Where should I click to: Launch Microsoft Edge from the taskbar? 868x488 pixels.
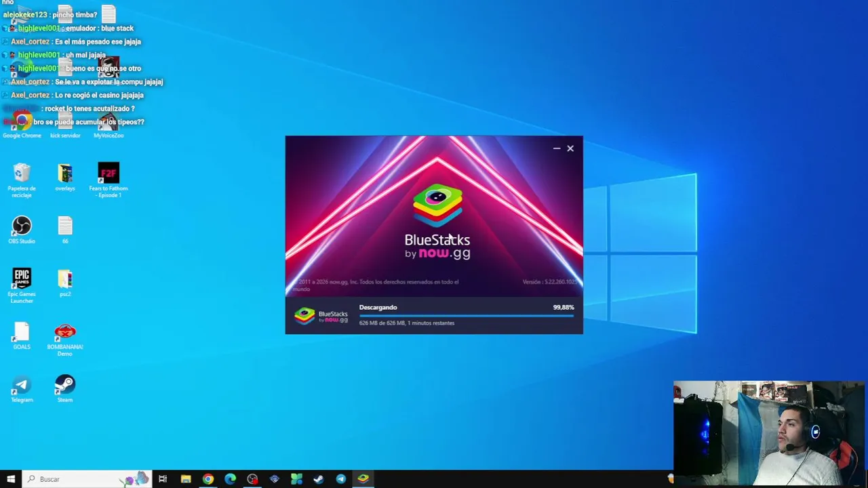coord(230,479)
